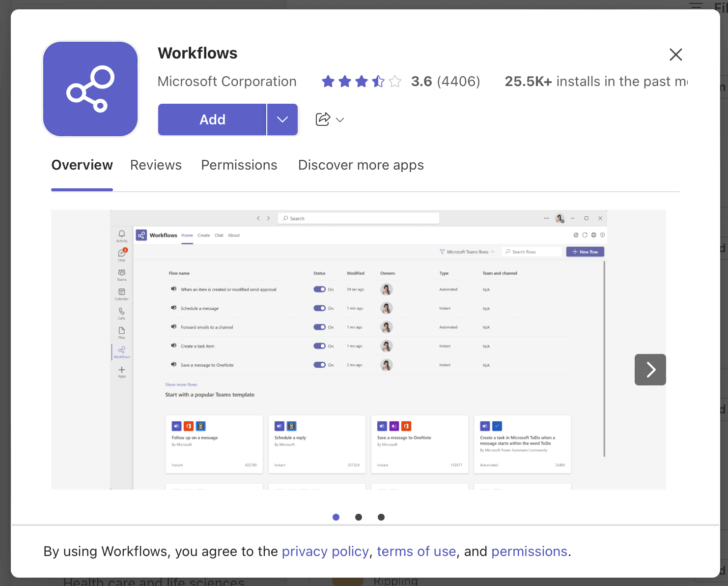Click the share icon beside the Add button

click(x=324, y=119)
